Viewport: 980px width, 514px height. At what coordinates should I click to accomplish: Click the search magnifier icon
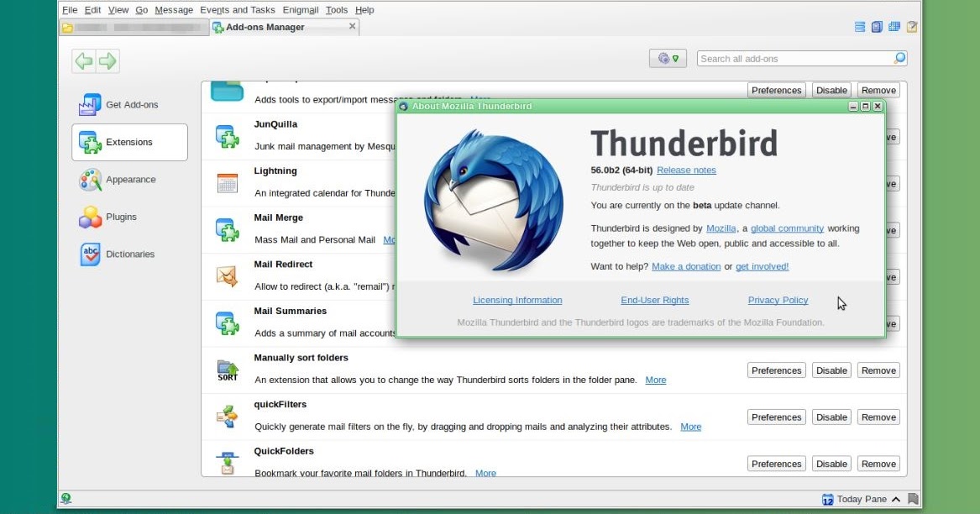[899, 58]
